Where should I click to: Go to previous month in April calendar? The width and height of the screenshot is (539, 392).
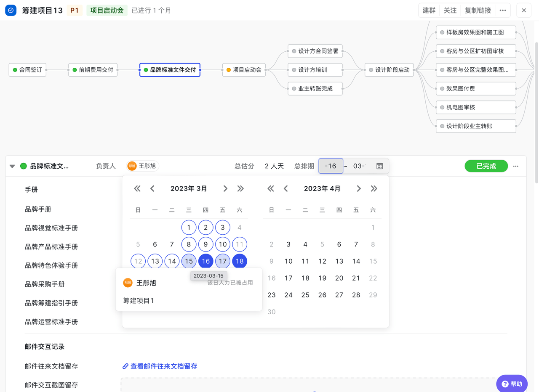286,188
